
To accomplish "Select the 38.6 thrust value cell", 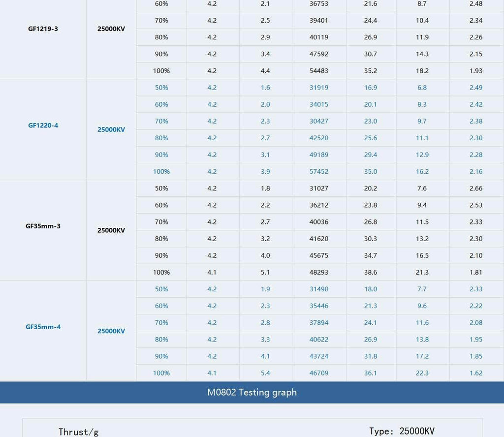I will point(371,272).
